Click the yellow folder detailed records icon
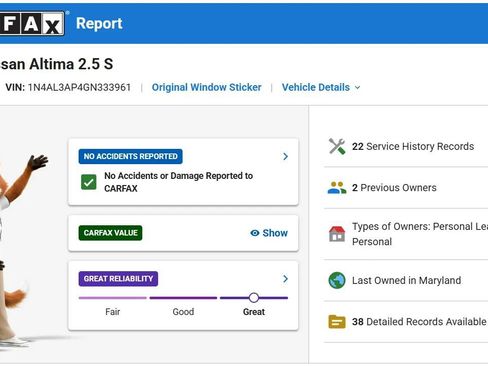Screen dimensions: 488x366 tap(337, 322)
